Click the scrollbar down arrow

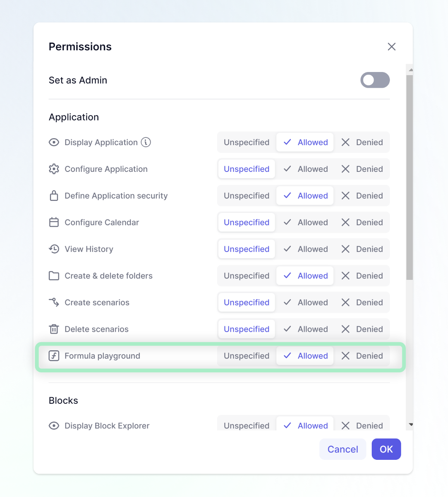click(411, 425)
